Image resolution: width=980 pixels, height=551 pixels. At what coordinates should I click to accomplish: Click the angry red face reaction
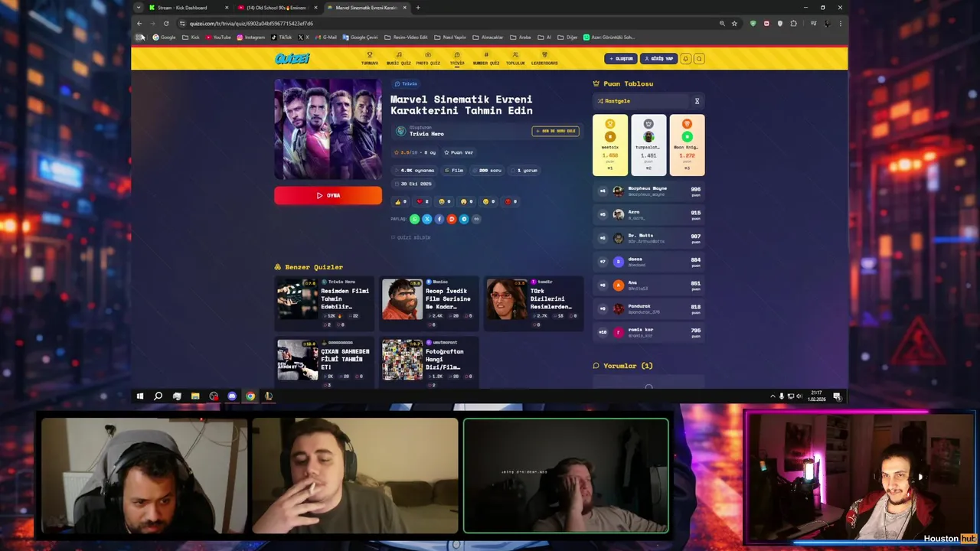pyautogui.click(x=511, y=201)
